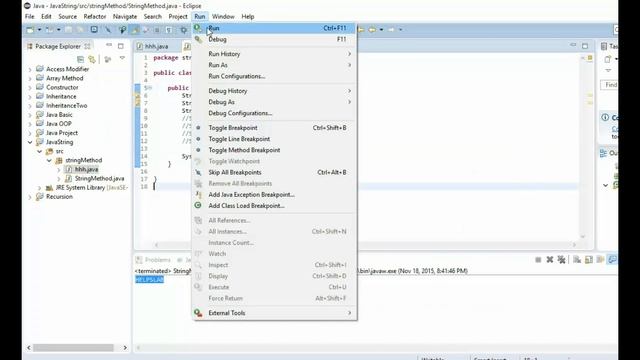Collapse the src folder
The width and height of the screenshot is (640, 360).
click(40, 151)
